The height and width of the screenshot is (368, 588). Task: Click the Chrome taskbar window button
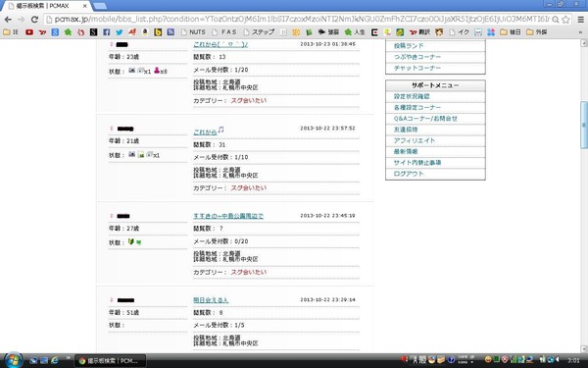pyautogui.click(x=110, y=361)
